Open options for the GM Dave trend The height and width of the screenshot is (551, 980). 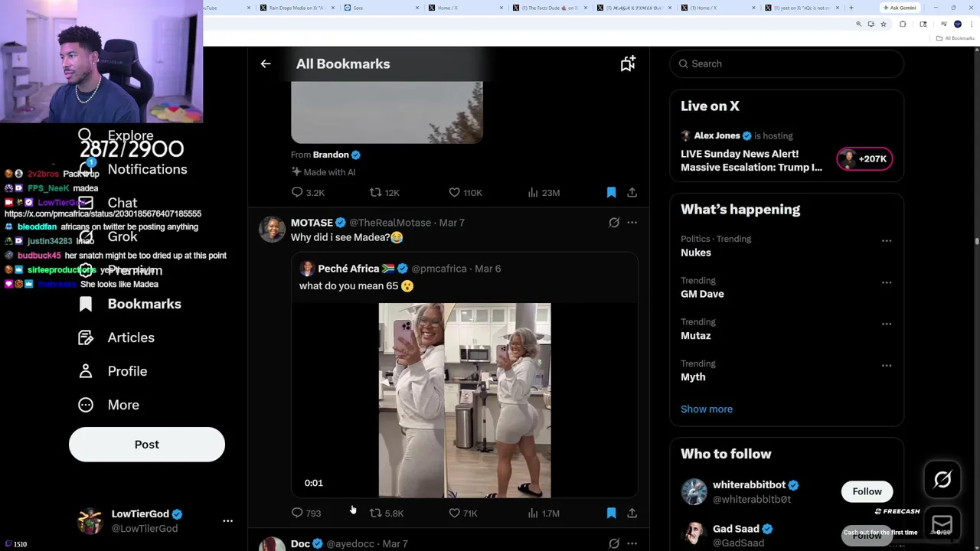coord(887,282)
